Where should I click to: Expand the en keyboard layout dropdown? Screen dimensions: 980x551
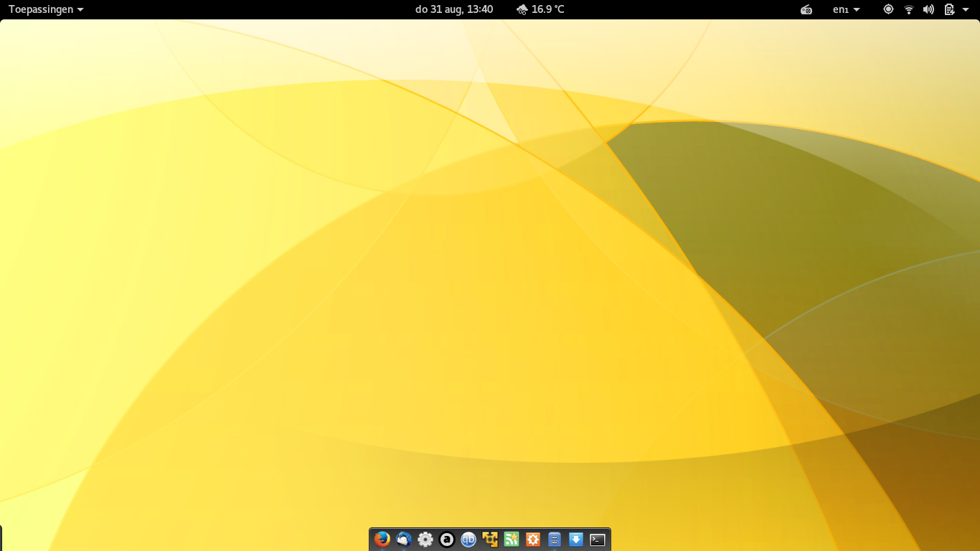pyautogui.click(x=846, y=9)
